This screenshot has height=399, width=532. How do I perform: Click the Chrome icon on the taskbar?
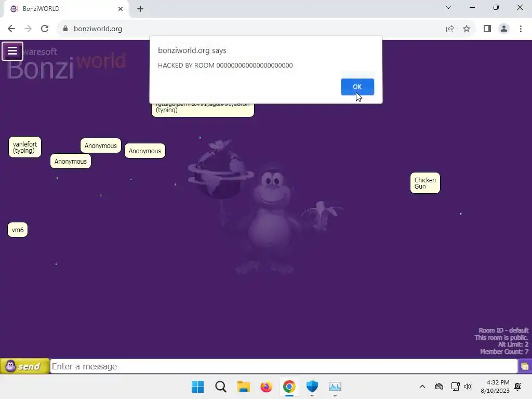(x=289, y=387)
